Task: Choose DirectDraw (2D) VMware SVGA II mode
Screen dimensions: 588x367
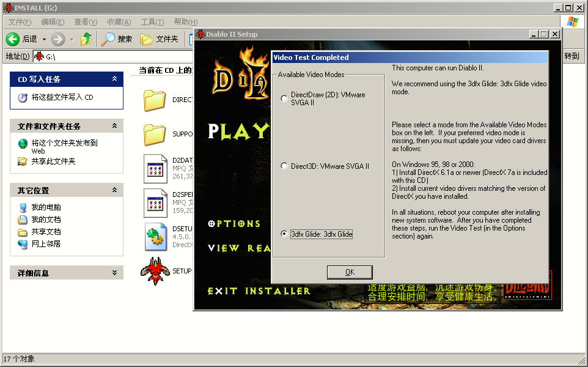Action: click(x=284, y=98)
